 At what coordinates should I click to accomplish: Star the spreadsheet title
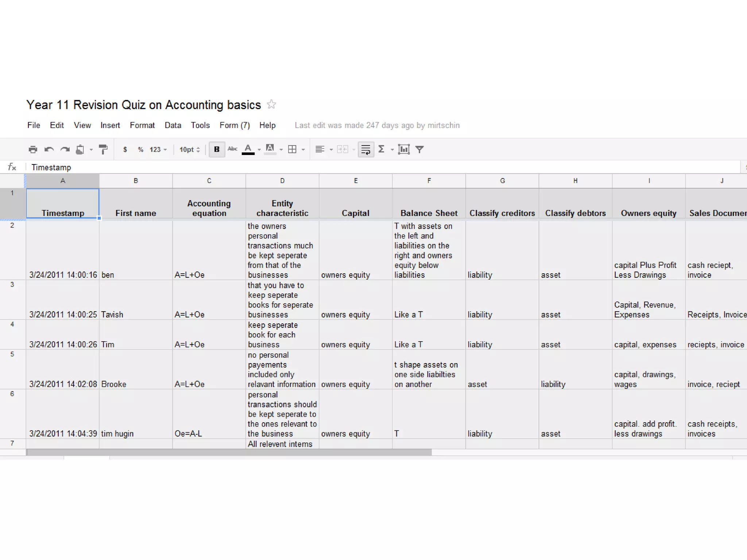[x=271, y=105]
